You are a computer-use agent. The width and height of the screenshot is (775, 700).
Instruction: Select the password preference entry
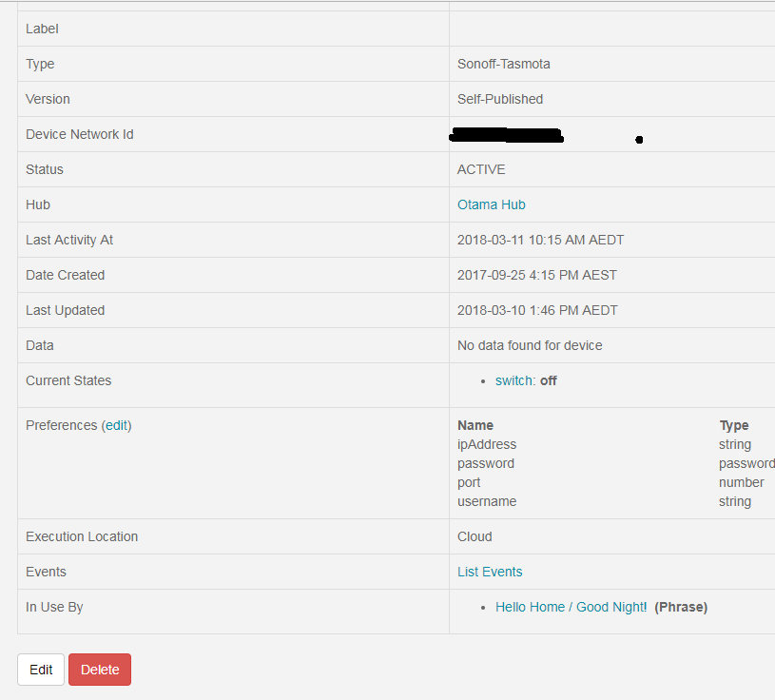coord(485,463)
